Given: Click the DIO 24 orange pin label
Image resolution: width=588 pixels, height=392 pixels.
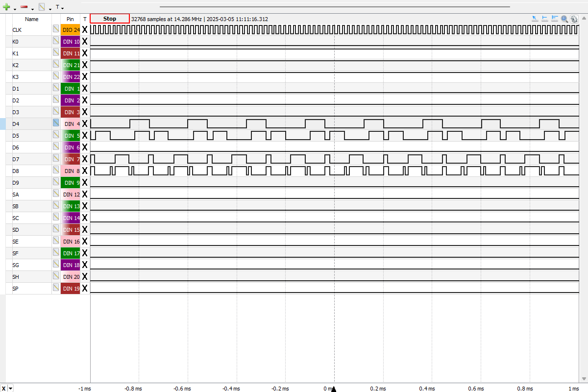Looking at the screenshot, I should [71, 30].
